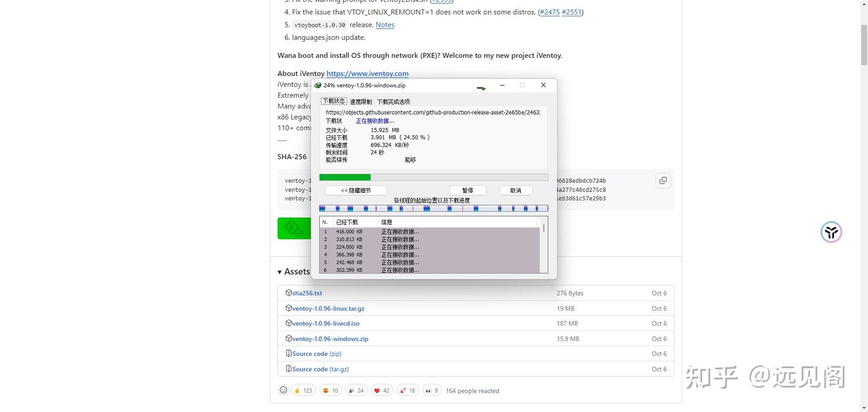This screenshot has height=412, width=868.
Task: Click the green download progress bar
Action: [x=433, y=177]
